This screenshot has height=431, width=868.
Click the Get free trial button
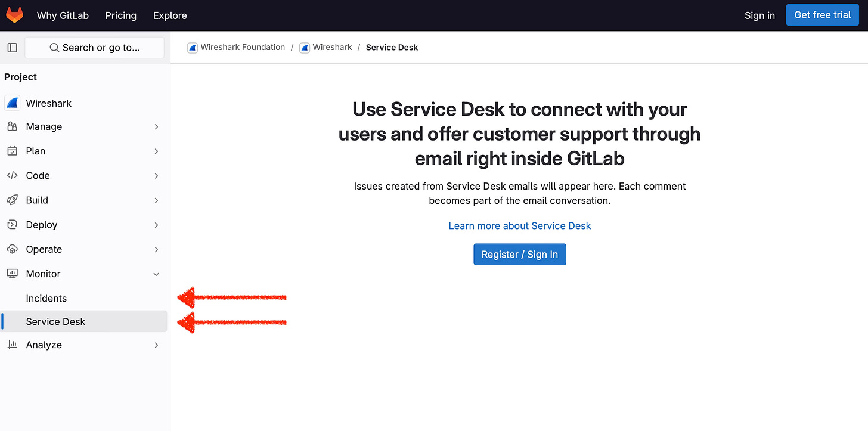[x=823, y=15]
